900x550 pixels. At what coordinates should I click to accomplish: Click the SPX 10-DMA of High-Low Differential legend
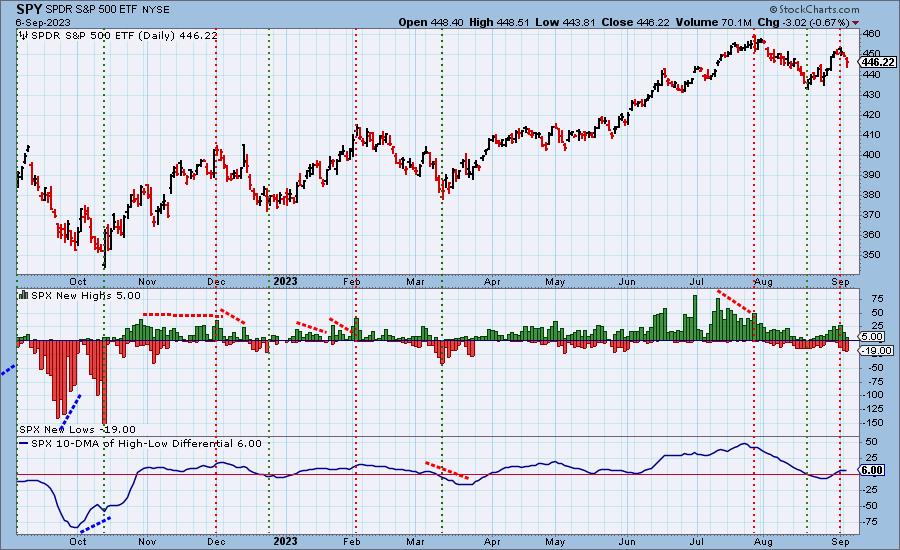pyautogui.click(x=146, y=443)
